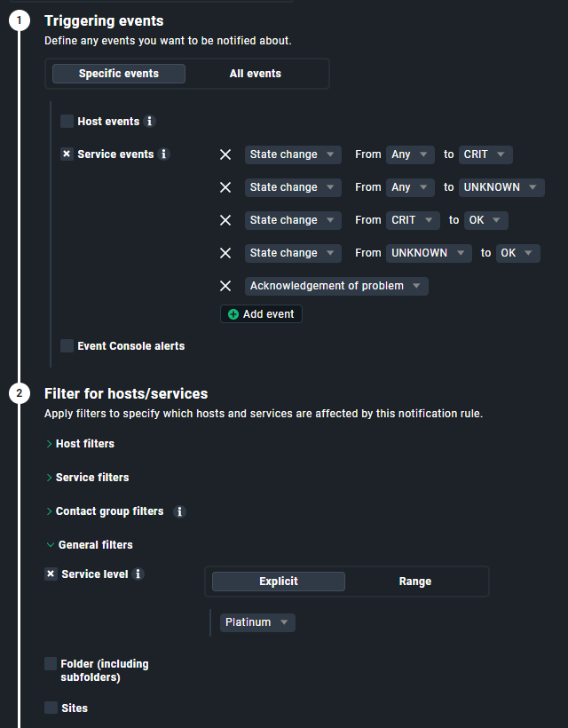
Task: Collapse the General filters section
Action: pos(95,545)
